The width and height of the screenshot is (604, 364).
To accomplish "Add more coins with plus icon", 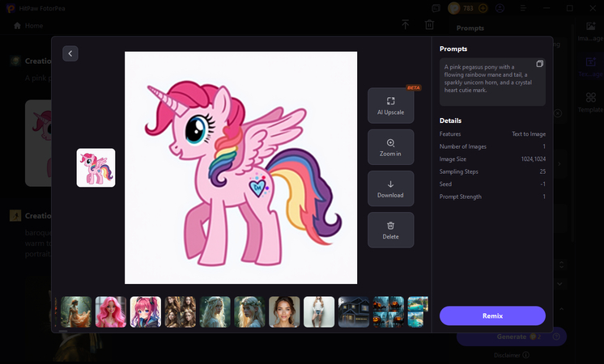I will coord(483,8).
